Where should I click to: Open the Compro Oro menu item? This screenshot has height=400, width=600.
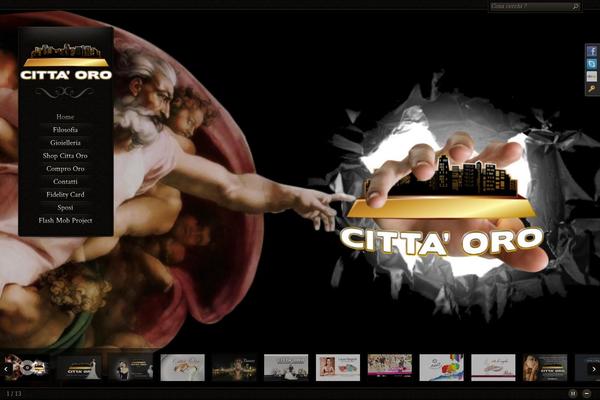65,169
